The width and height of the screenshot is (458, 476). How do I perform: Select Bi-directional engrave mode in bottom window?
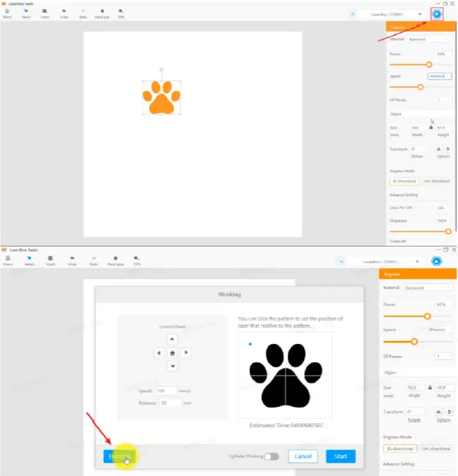pos(400,448)
